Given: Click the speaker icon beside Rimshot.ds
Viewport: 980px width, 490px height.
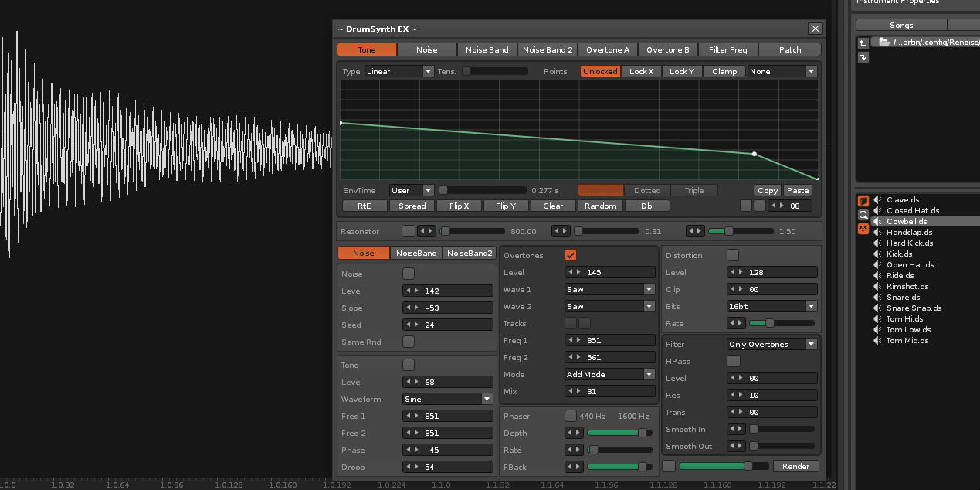Looking at the screenshot, I should (878, 287).
